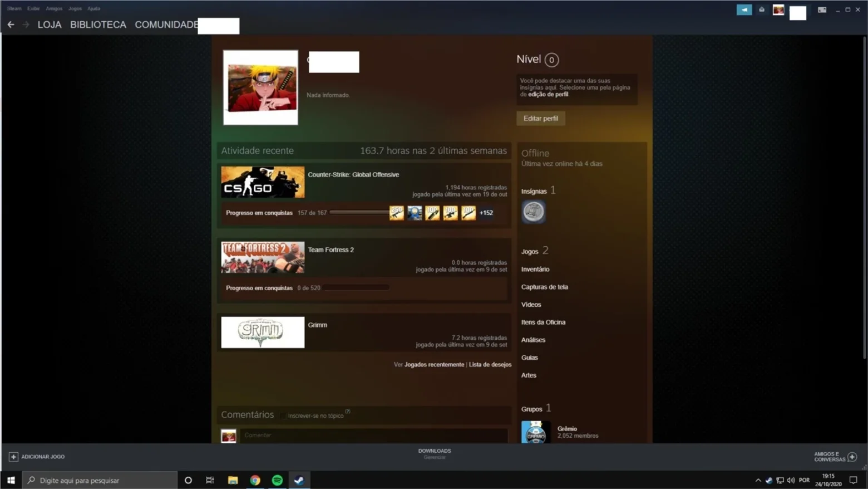Open the Insígnias badges section

(x=534, y=191)
